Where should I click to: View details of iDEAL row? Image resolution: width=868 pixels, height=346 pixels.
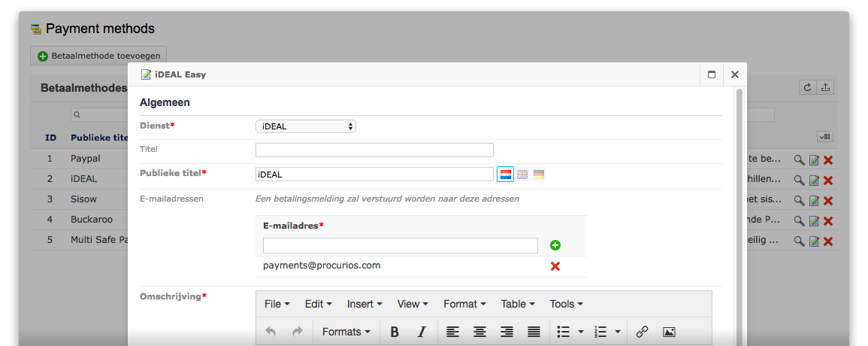(x=799, y=181)
